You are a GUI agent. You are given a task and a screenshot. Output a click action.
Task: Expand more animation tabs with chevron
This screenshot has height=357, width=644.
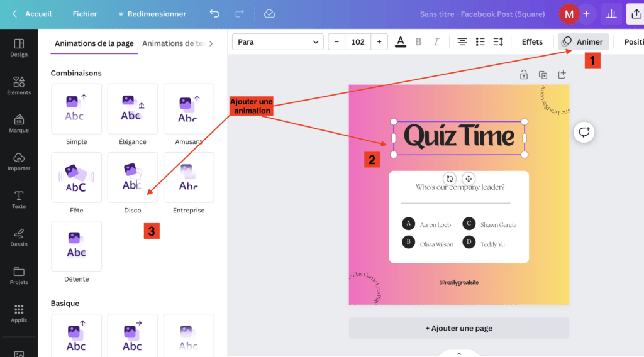[x=211, y=43]
